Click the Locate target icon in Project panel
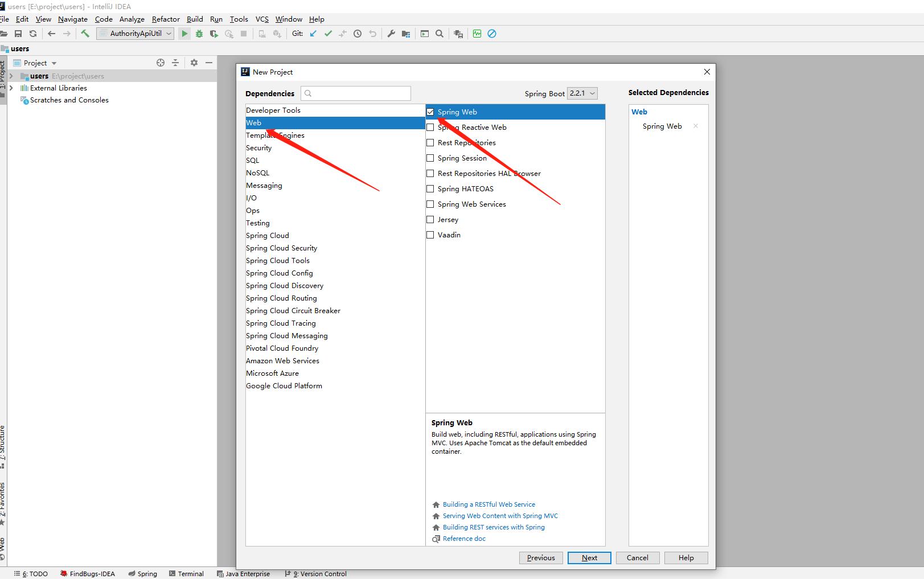This screenshot has height=579, width=924. [x=161, y=63]
